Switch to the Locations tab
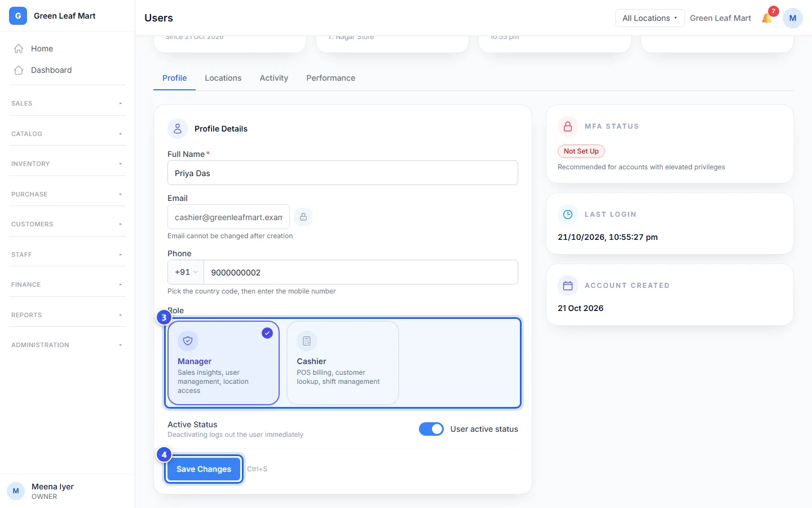Image resolution: width=812 pixels, height=508 pixels. coord(223,78)
